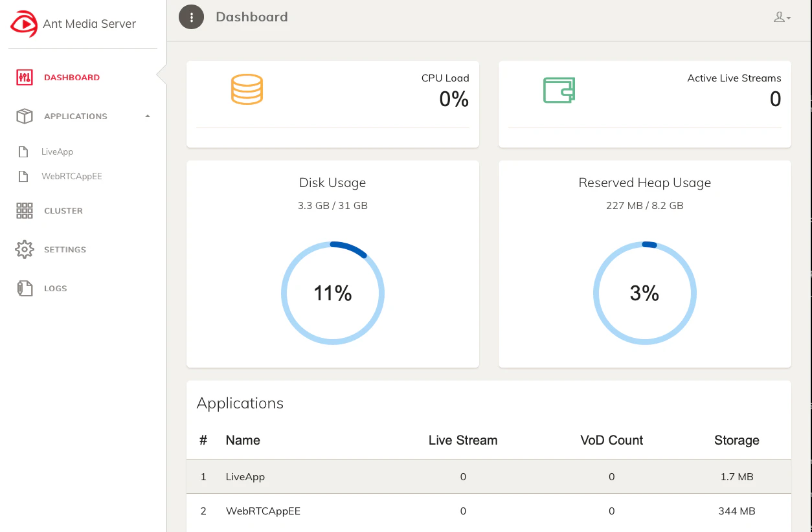The width and height of the screenshot is (812, 532).
Task: Collapse the Applications submenu arrow
Action: (148, 116)
